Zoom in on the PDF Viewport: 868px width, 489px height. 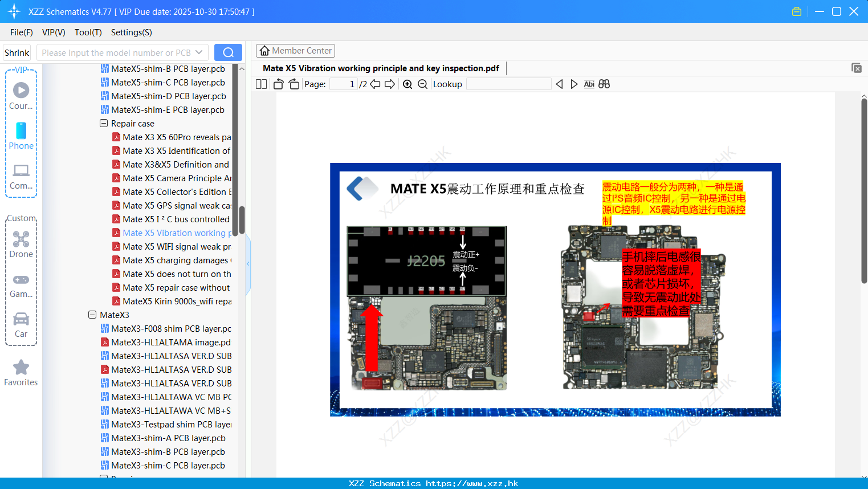point(407,84)
